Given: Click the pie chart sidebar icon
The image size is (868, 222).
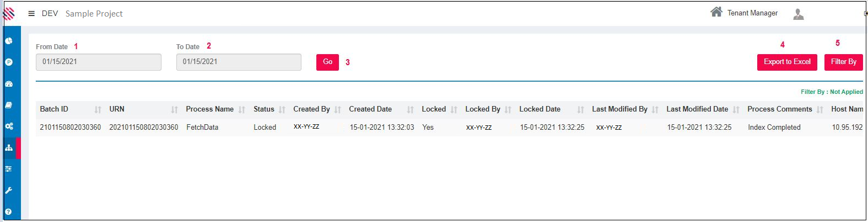Looking at the screenshot, I should (9, 41).
